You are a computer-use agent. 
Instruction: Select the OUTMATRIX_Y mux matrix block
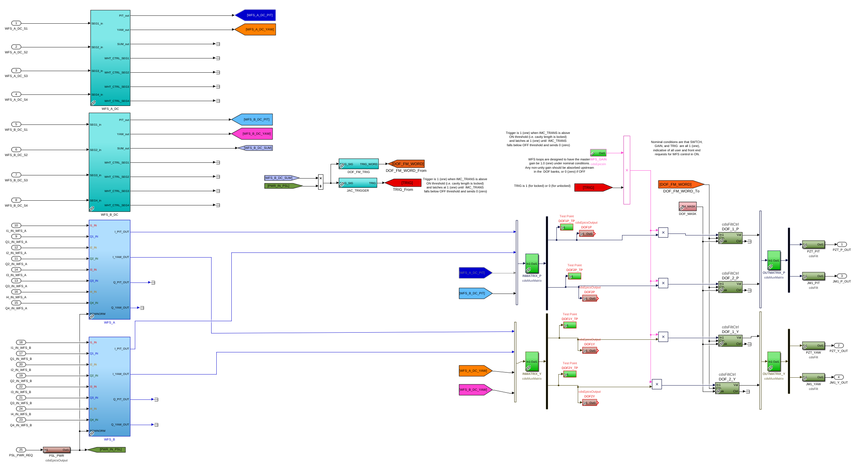[x=773, y=361]
